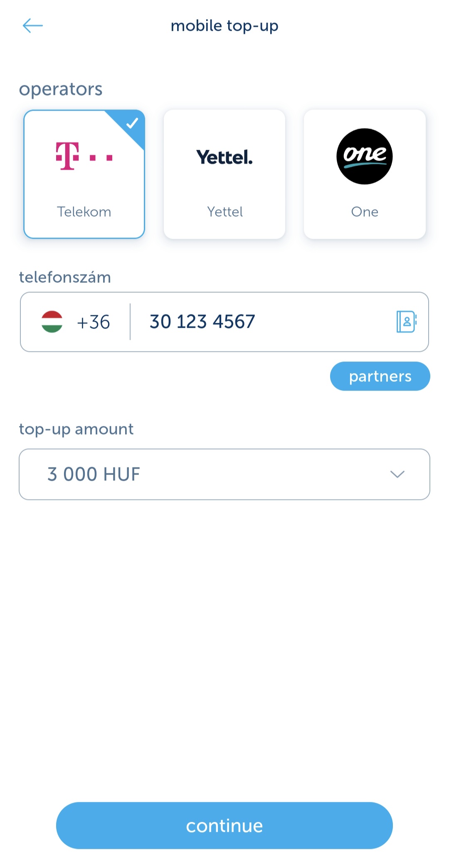This screenshot has height=868, width=449.
Task: Click the telefonszám field label
Action: pos(65,277)
